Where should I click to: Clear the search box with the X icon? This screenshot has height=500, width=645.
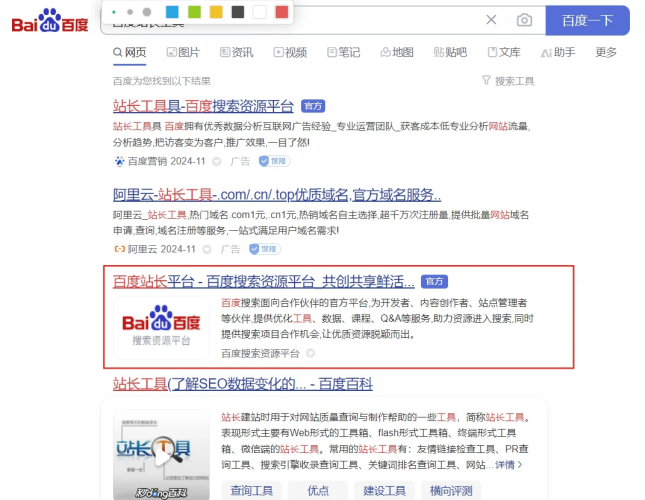491,19
